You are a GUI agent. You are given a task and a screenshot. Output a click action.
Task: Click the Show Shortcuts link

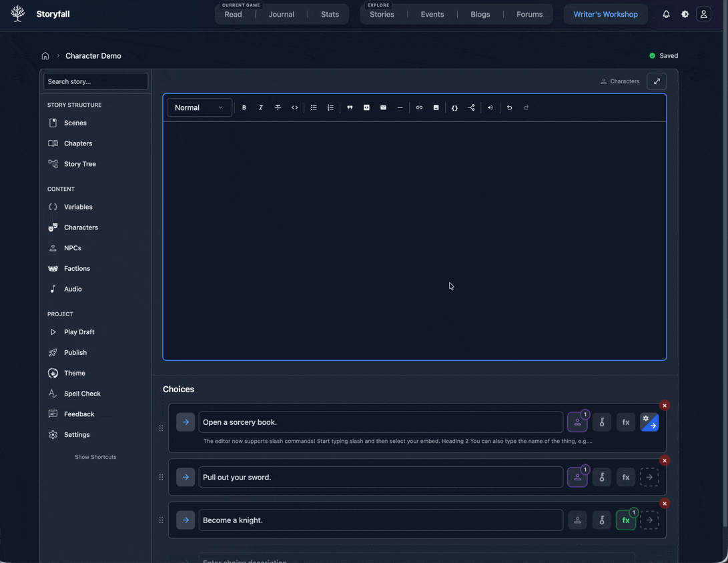pos(95,457)
